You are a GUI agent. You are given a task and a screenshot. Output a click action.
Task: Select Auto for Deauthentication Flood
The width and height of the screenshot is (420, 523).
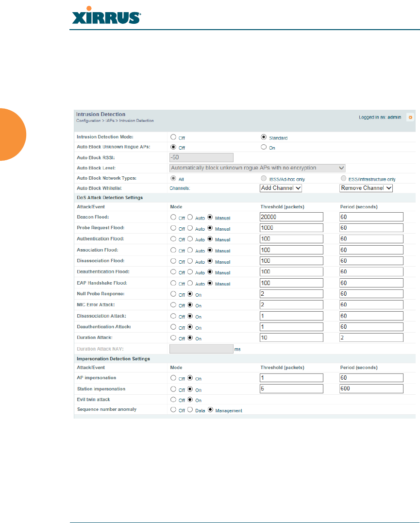(x=190, y=272)
